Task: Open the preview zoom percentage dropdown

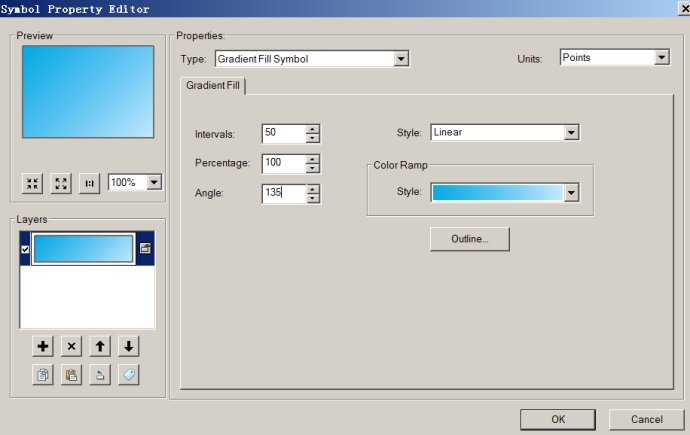Action: pyautogui.click(x=154, y=182)
